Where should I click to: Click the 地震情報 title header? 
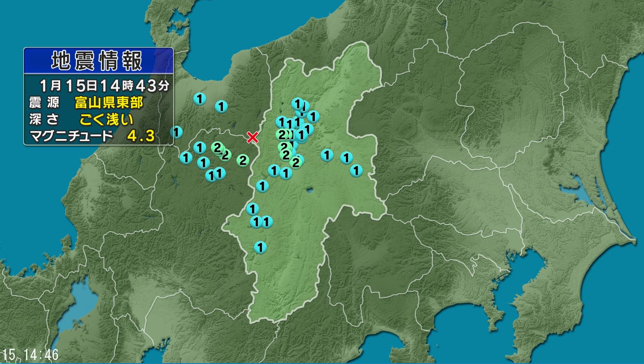click(x=98, y=60)
